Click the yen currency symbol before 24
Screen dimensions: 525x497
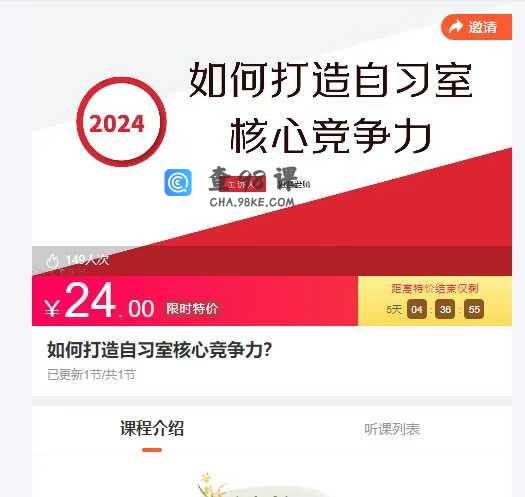[52, 308]
